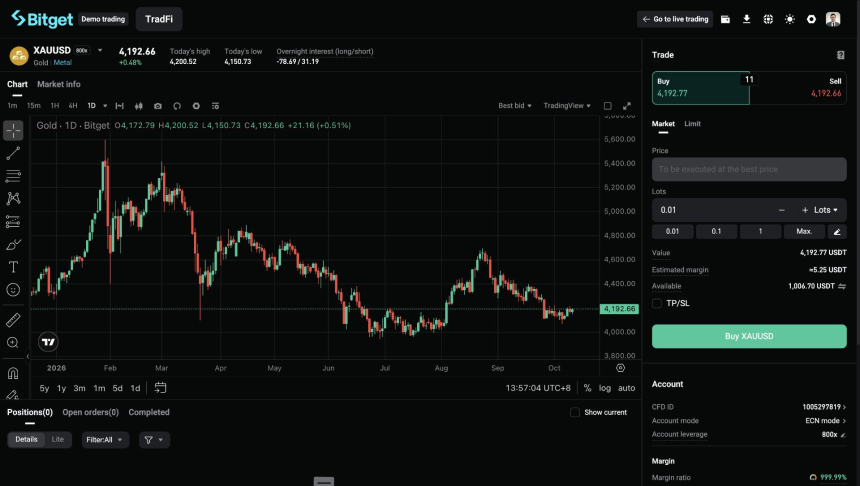Open the funnel filter dropdown
This screenshot has height=486, width=860.
(154, 439)
